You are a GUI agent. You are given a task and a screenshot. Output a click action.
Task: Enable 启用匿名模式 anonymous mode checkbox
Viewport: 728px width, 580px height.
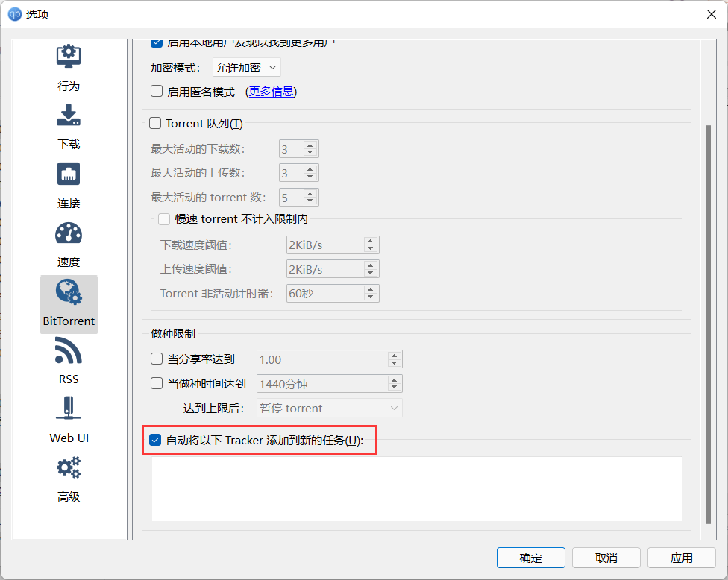click(157, 91)
